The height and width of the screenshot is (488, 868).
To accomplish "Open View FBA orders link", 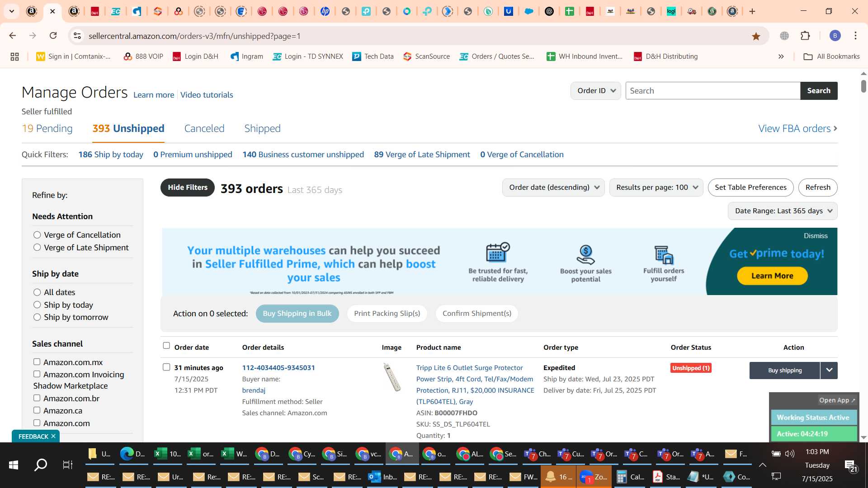I will (x=798, y=129).
